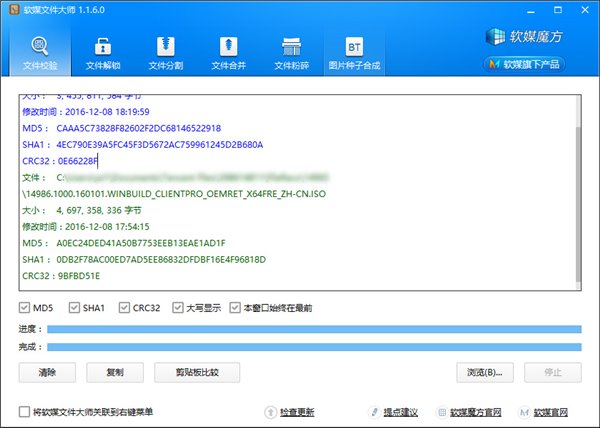Maximize the 软媒文件大师 window
This screenshot has width=600, height=428.
(x=558, y=10)
